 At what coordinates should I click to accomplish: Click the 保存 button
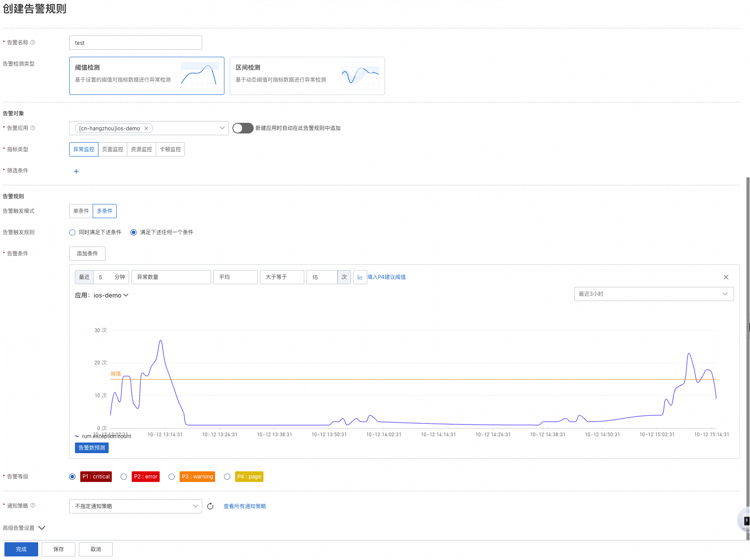[59, 549]
